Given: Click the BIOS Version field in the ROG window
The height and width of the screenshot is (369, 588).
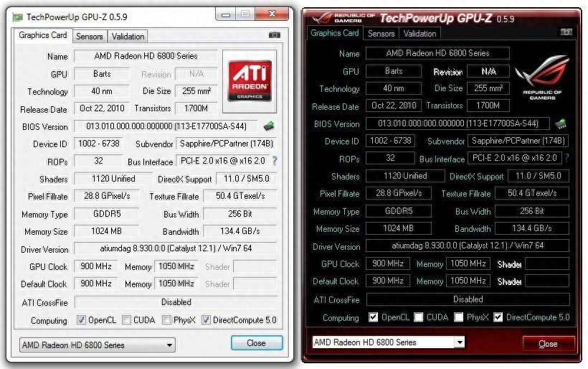Looking at the screenshot, I should click(x=457, y=123).
